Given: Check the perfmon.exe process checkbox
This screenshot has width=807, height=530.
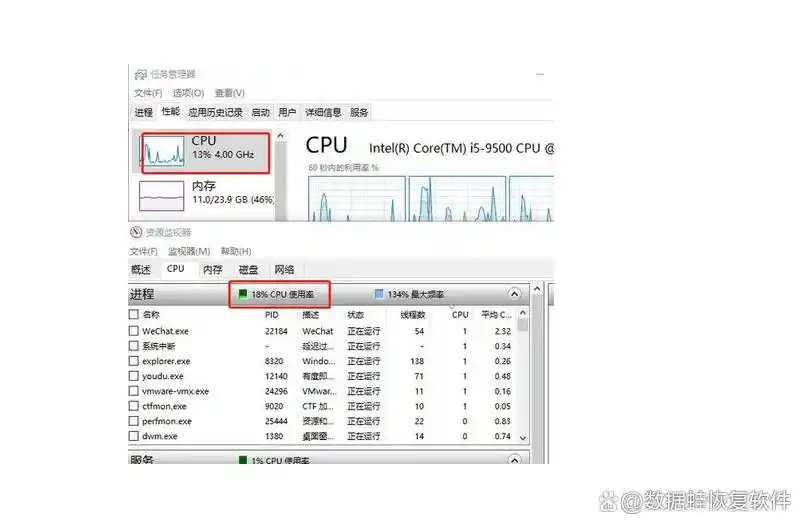Looking at the screenshot, I should (x=134, y=421).
